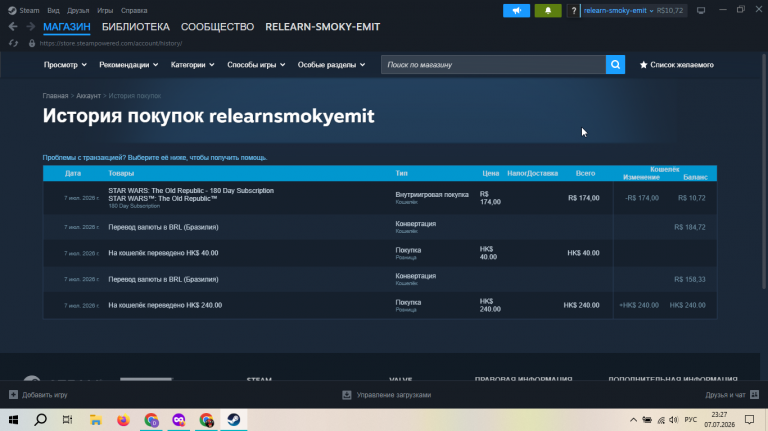Expand the Особые разделы dropdown
The height and width of the screenshot is (431, 768).
coord(331,65)
